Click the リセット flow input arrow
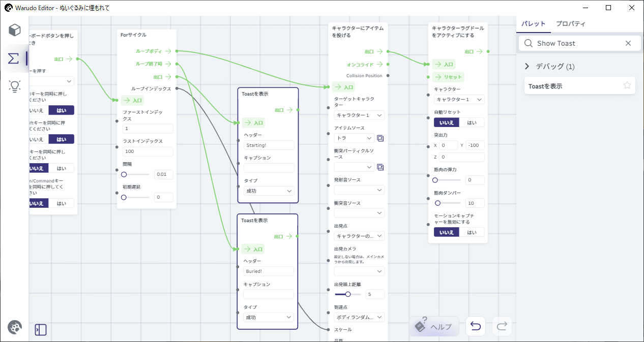 439,77
